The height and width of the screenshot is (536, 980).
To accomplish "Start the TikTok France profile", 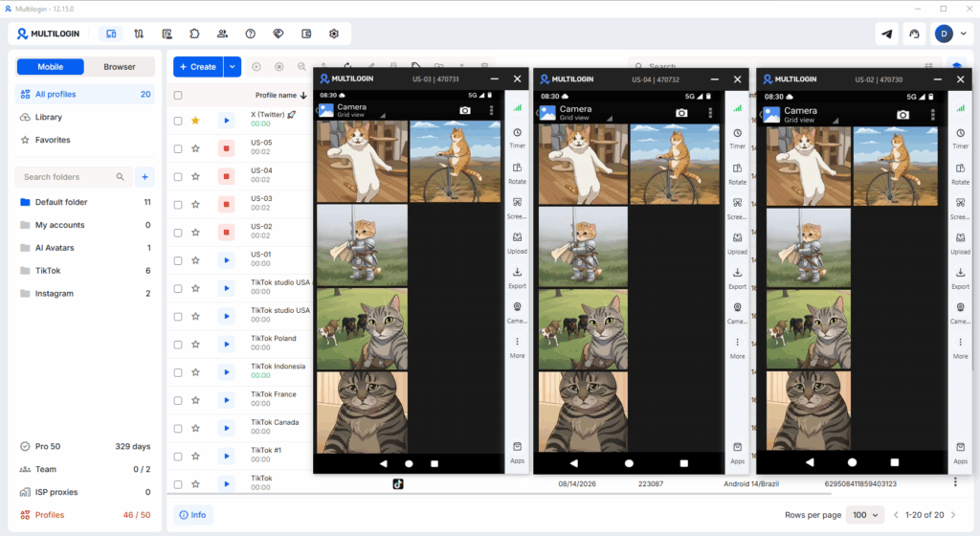I will tap(226, 400).
